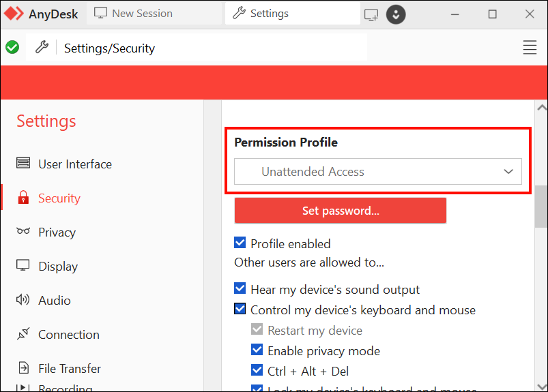
Task: Click the Set password... button
Action: [340, 211]
